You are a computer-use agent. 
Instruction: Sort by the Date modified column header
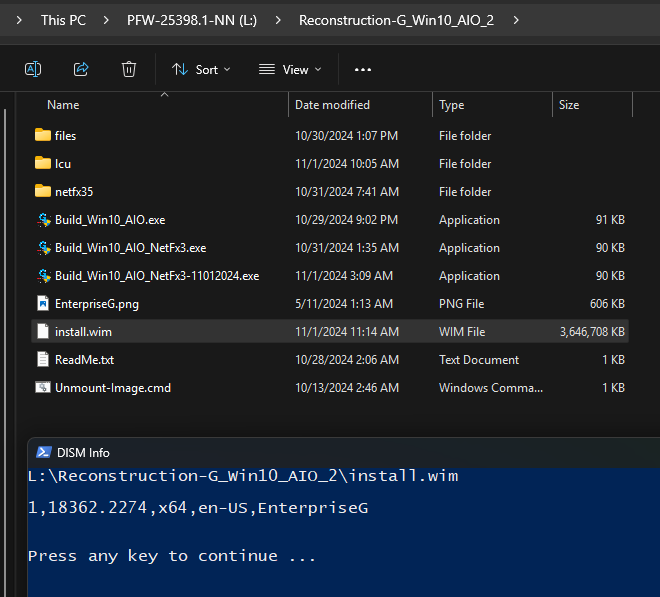[333, 105]
